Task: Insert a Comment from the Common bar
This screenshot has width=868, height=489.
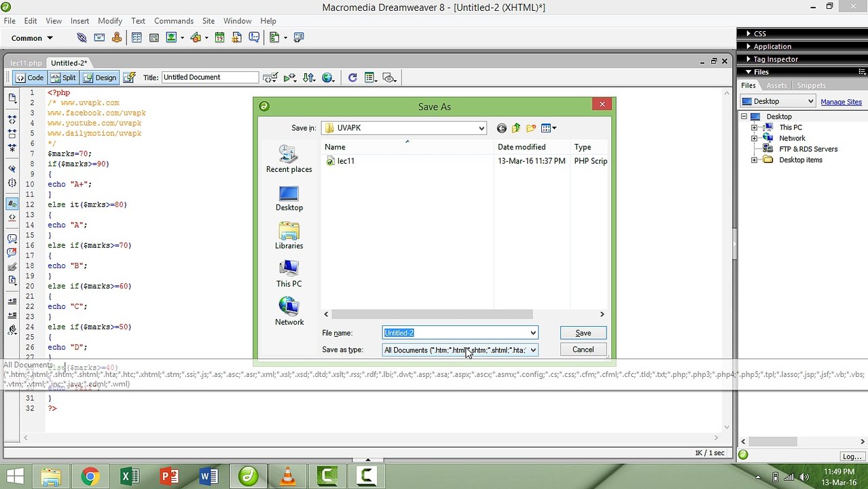Action: [x=254, y=37]
